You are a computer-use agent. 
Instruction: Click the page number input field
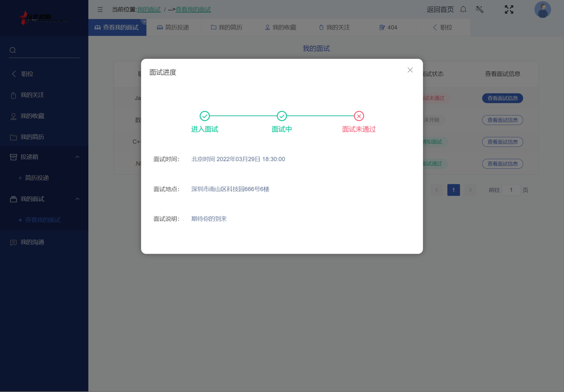coord(511,190)
